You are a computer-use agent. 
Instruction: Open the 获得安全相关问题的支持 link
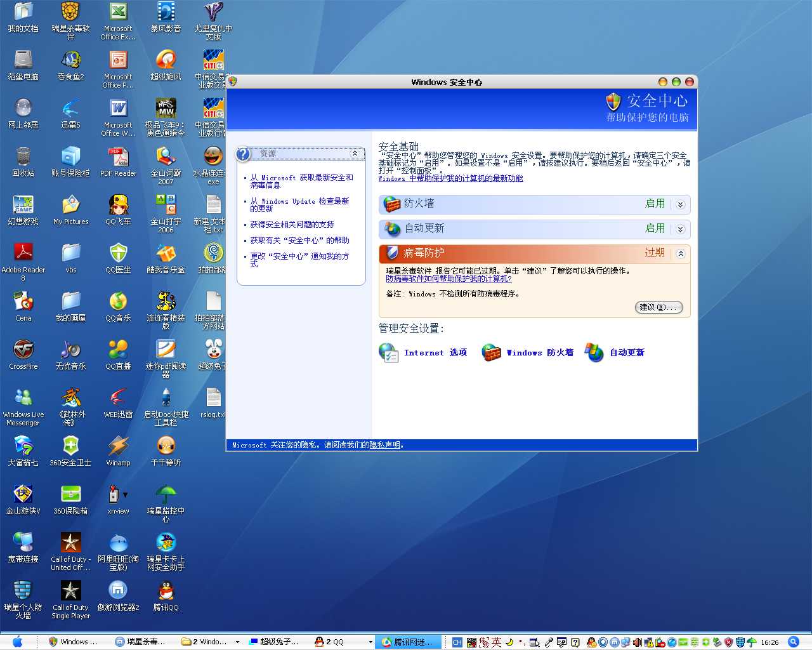[x=292, y=225]
